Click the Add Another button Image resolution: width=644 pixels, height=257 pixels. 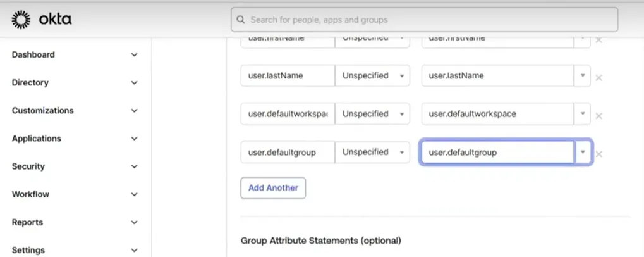coord(273,188)
